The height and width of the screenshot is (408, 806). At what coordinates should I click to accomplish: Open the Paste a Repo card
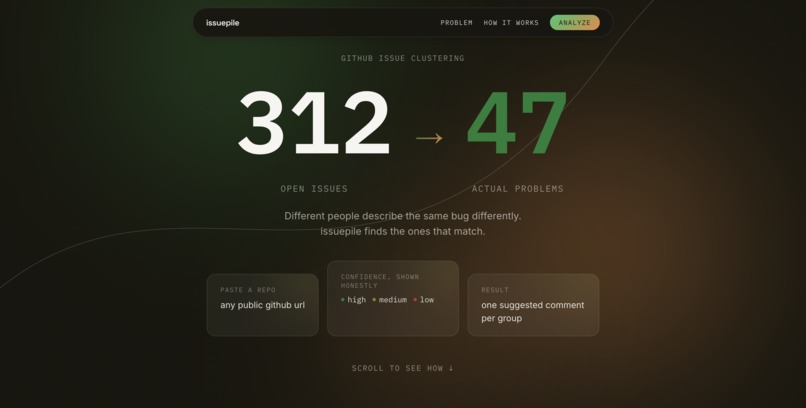(x=263, y=305)
